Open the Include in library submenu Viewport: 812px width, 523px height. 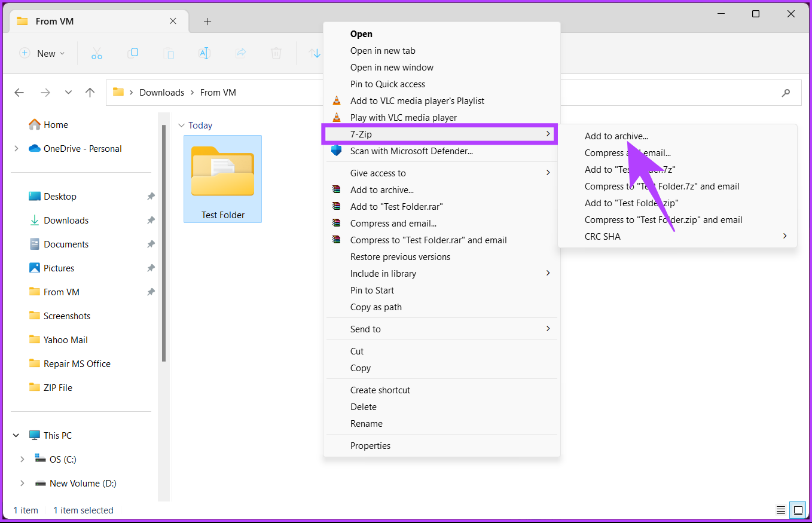click(x=442, y=274)
